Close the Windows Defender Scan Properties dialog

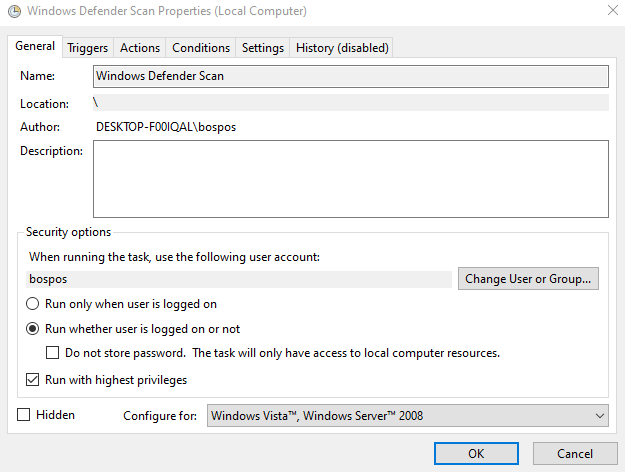[x=613, y=10]
